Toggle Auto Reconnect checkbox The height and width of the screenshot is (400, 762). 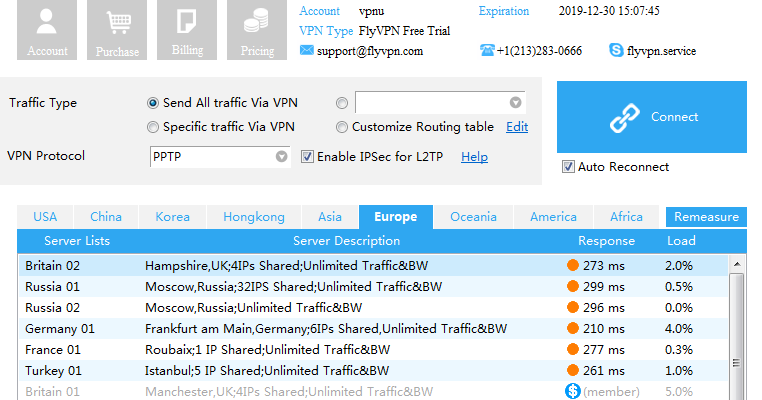click(x=568, y=167)
